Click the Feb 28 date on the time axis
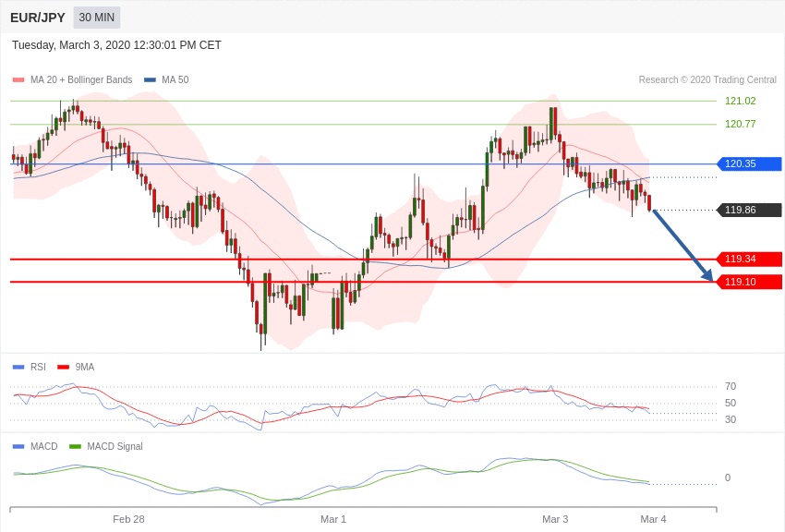Screen dimensions: 785x532 tap(128, 519)
